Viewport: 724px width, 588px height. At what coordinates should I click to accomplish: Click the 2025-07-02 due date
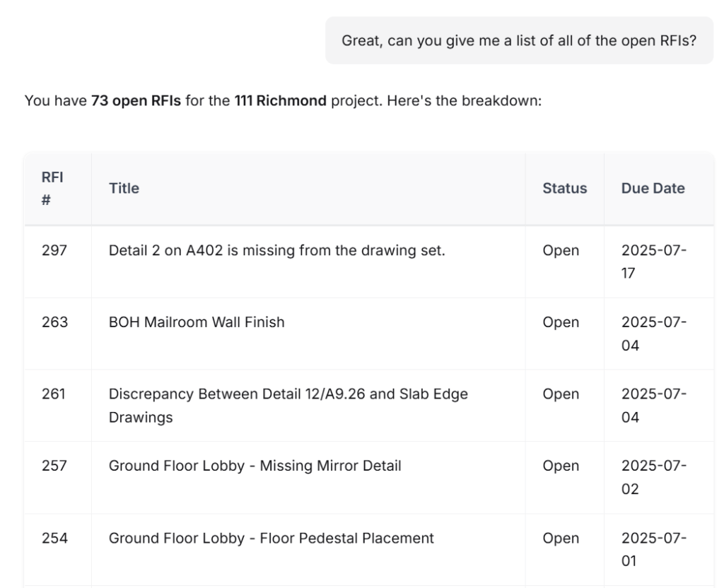(x=654, y=477)
